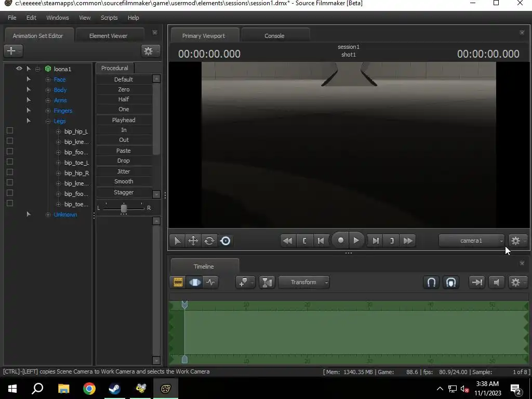The image size is (532, 399).
Task: Click the timeline playhead marker at top
Action: click(184, 304)
